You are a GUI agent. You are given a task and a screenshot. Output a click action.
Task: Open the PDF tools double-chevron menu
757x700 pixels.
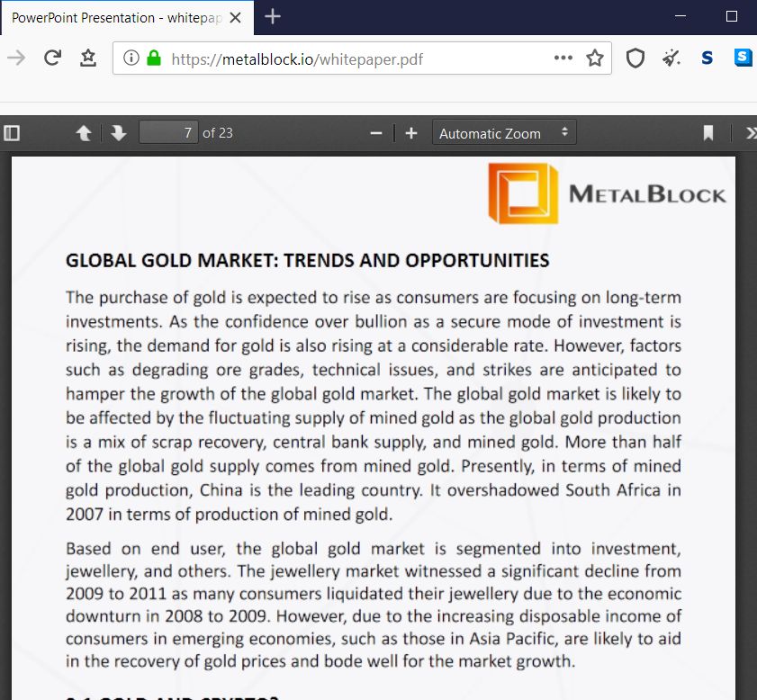click(751, 133)
